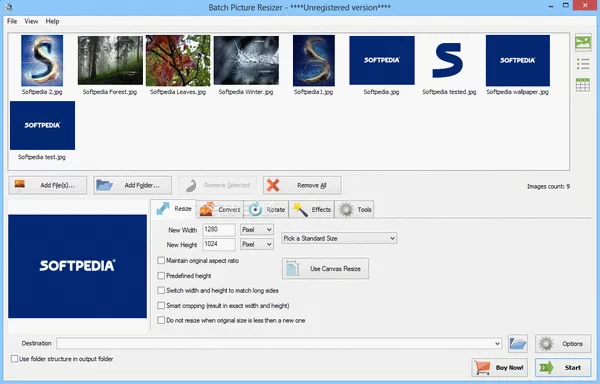600x384 pixels.
Task: Switch to details table view icon
Action: [583, 85]
